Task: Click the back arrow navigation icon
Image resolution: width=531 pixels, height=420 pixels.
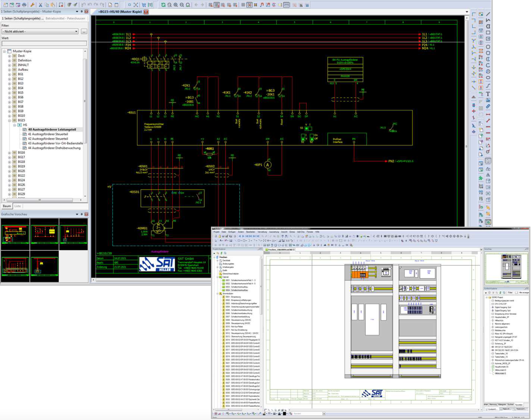Action: pyautogui.click(x=196, y=5)
